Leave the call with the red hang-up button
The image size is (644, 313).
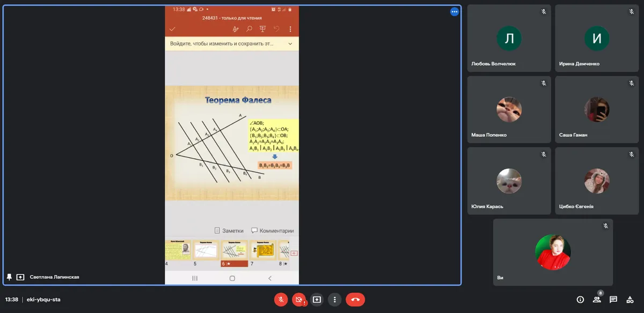pos(355,300)
